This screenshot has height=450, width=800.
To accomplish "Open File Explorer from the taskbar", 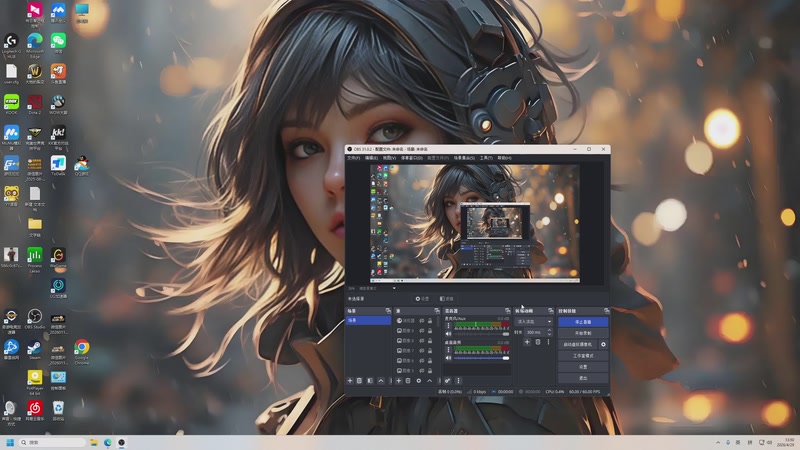I will tap(94, 442).
